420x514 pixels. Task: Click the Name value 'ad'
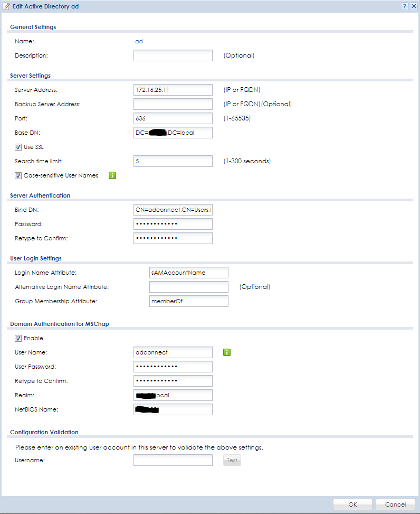click(139, 41)
